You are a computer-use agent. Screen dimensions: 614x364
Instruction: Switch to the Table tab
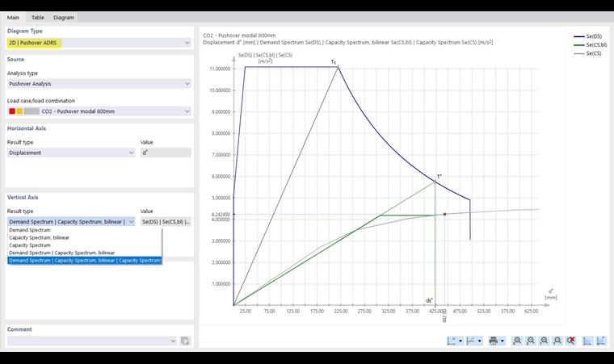pos(38,17)
